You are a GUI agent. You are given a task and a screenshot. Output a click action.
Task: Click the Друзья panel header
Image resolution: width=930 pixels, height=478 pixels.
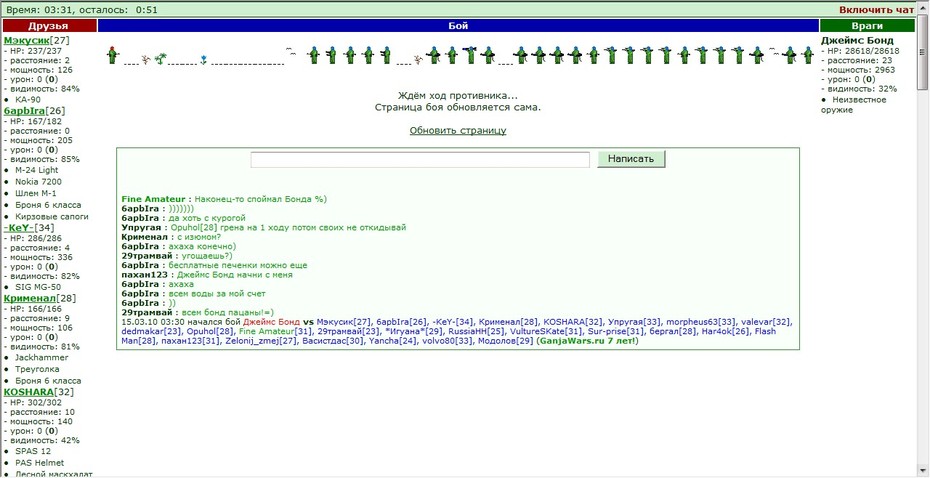pos(49,26)
